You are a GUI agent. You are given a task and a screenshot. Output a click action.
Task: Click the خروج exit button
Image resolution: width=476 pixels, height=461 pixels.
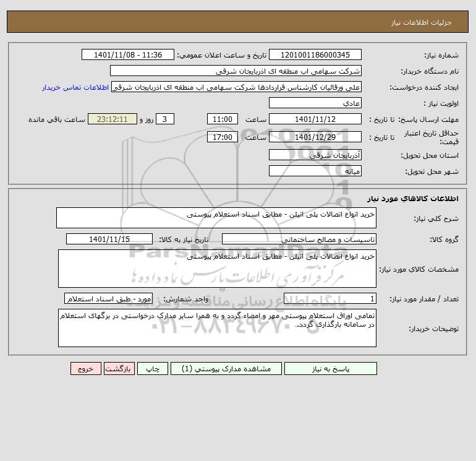(x=85, y=369)
